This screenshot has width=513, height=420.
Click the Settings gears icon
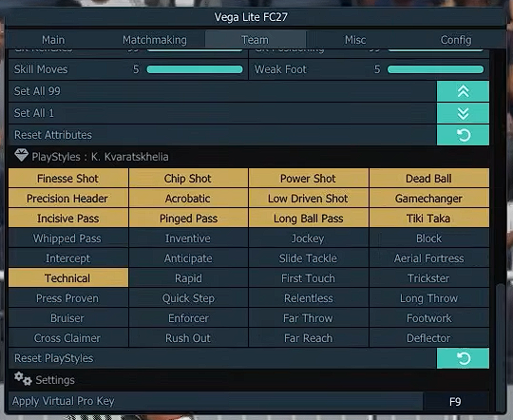pos(23,379)
